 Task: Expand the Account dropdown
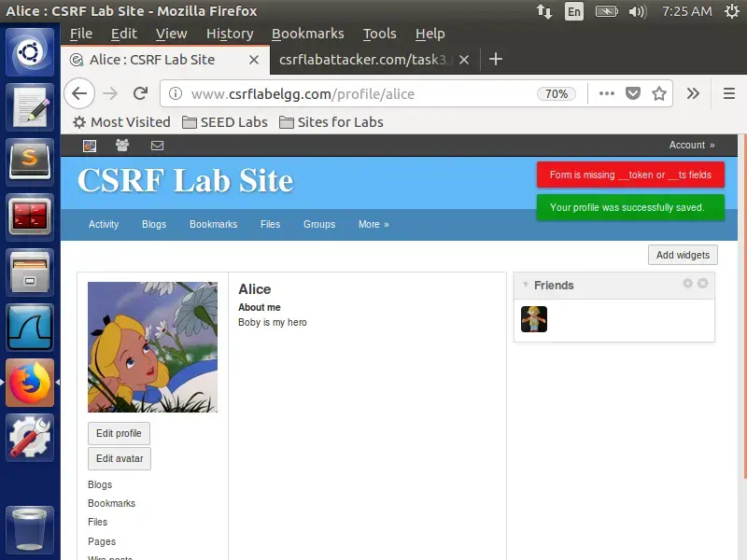tap(692, 145)
